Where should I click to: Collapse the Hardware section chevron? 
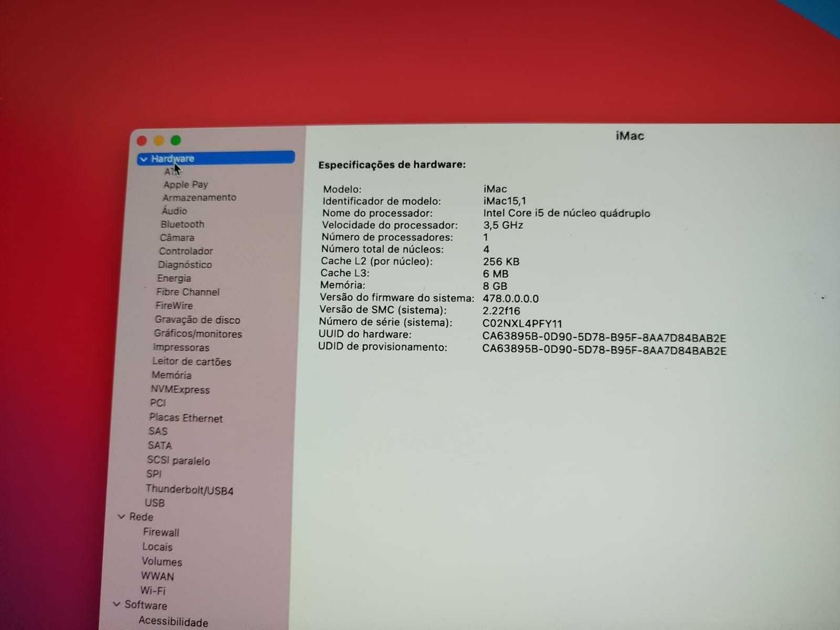(144, 159)
